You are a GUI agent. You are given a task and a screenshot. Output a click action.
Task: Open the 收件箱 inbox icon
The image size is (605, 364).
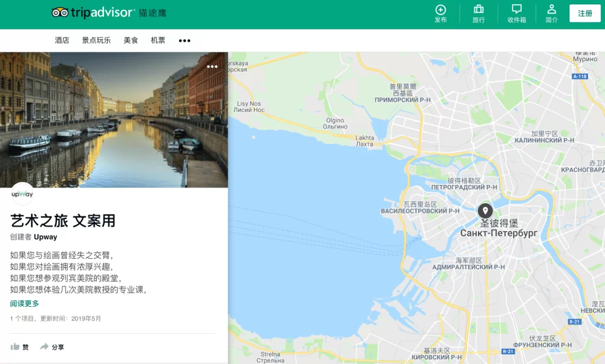click(517, 13)
